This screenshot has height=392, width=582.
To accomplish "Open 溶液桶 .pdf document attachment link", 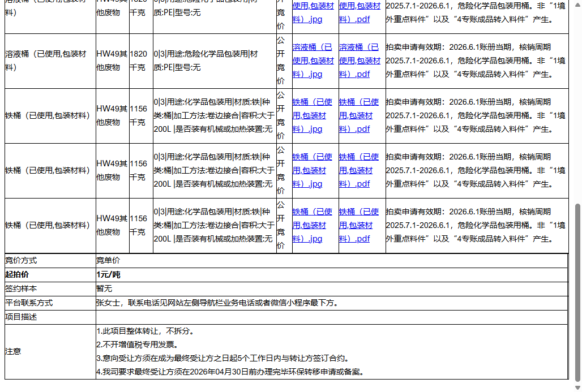I will (360, 61).
